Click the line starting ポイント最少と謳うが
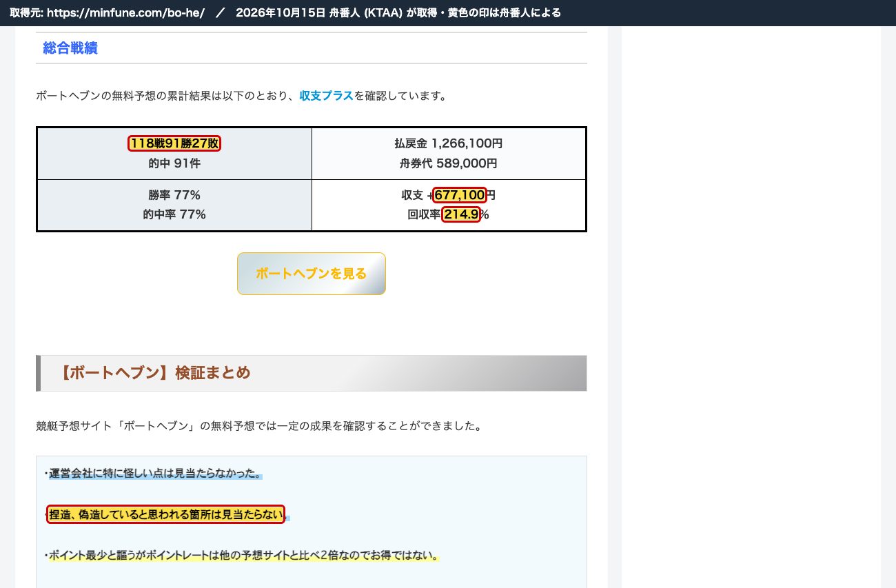The image size is (896, 588). [243, 556]
